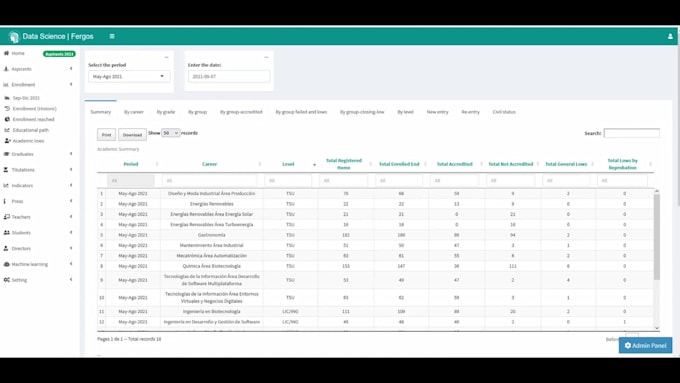Expand the Titulations menu chevron
Image resolution: width=680 pixels, height=383 pixels.
pos(71,170)
